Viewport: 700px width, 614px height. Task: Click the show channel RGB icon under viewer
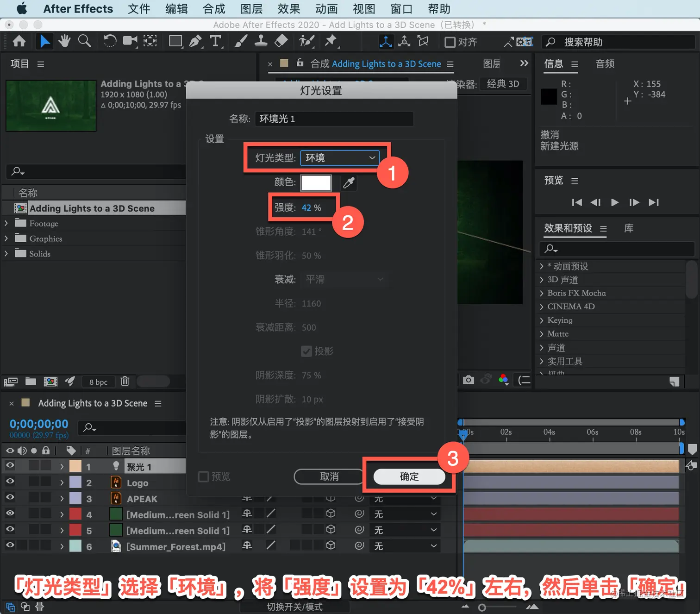(x=504, y=380)
